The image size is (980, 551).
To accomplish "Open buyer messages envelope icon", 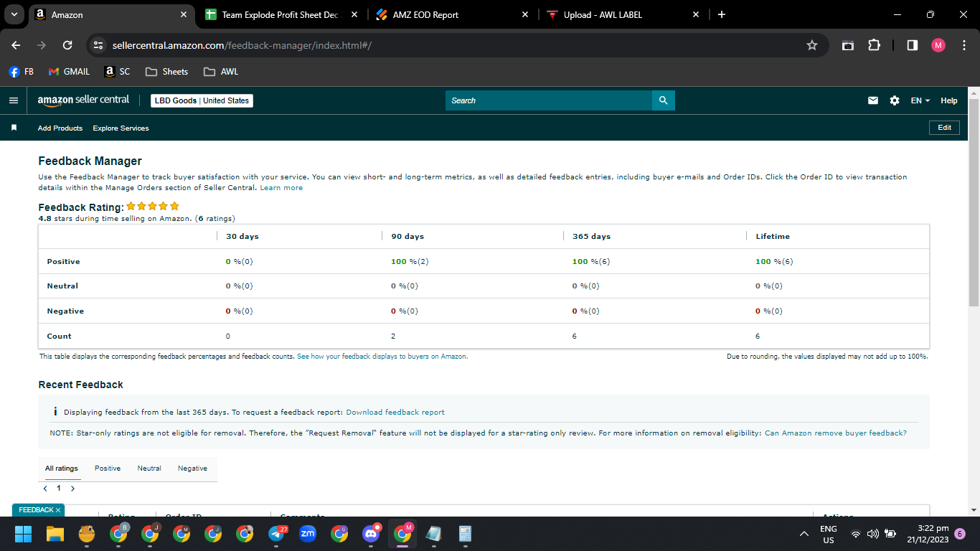I will (x=873, y=100).
